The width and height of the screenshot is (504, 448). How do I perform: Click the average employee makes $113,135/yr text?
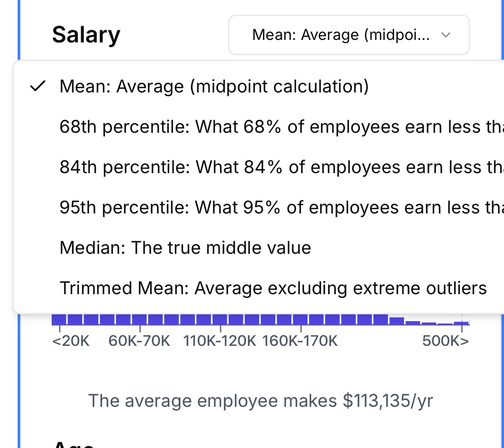pos(260,401)
